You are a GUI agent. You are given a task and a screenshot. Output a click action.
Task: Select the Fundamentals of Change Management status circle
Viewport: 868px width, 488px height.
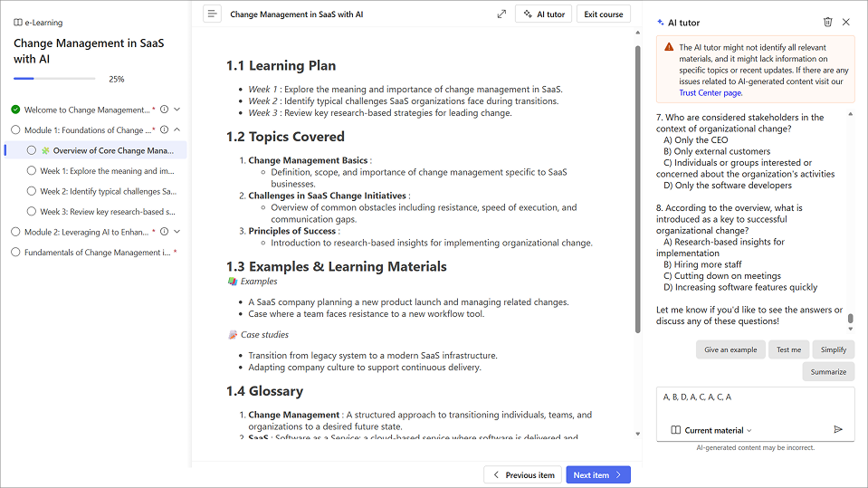point(15,253)
